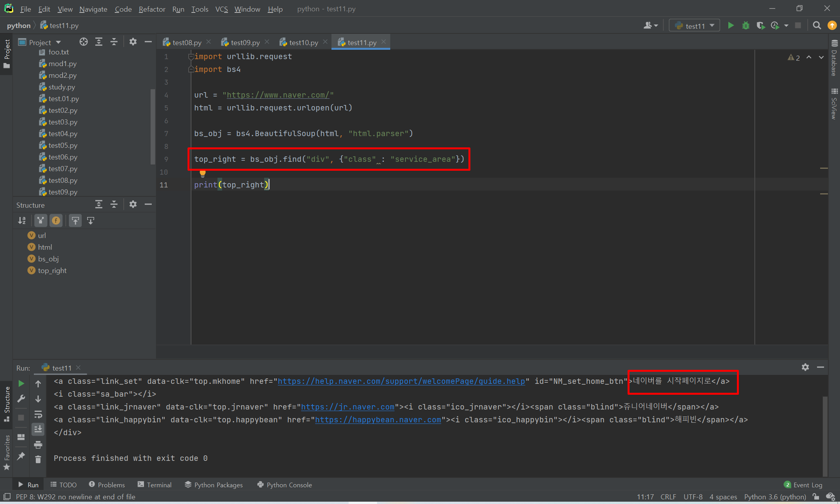
Task: Toggle scroll to end in Run console
Action: (x=38, y=429)
